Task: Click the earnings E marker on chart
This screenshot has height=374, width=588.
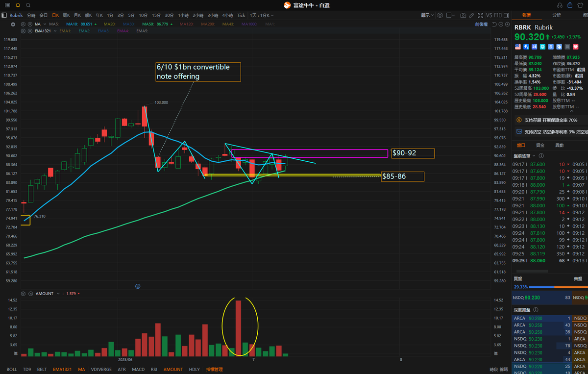Action: click(138, 286)
